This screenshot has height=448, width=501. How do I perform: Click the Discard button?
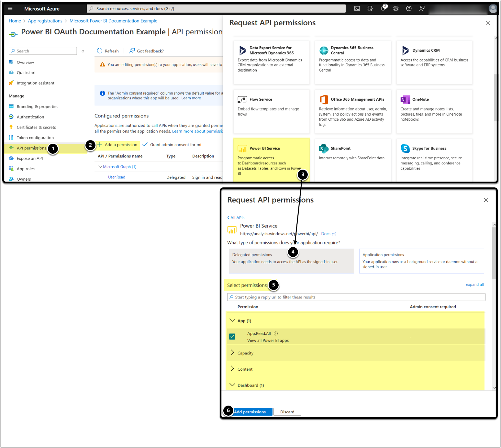click(287, 412)
